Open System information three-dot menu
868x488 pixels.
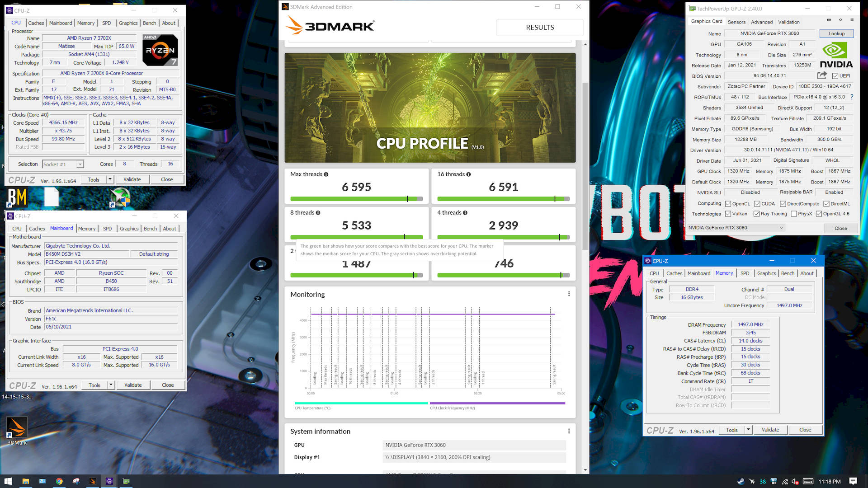coord(569,431)
